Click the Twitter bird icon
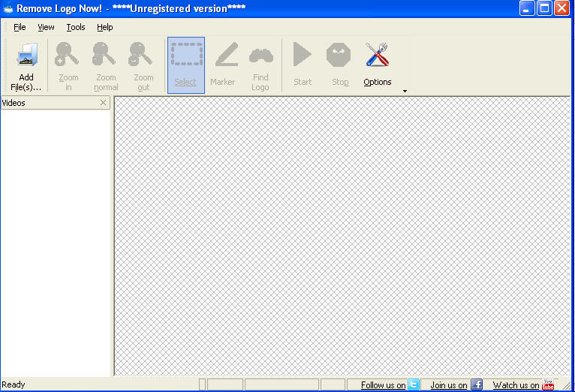Image resolution: width=575 pixels, height=392 pixels. coord(414,384)
